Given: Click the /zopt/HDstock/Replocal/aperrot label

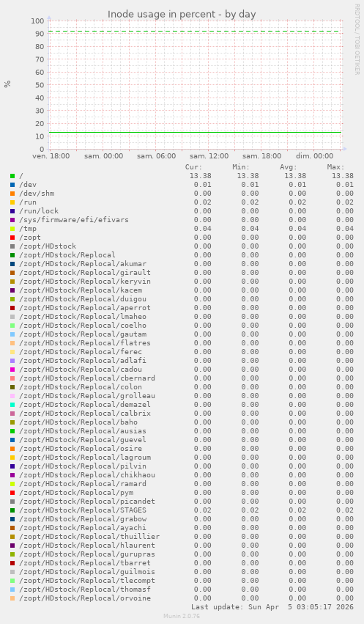Looking at the screenshot, I should (85, 308).
